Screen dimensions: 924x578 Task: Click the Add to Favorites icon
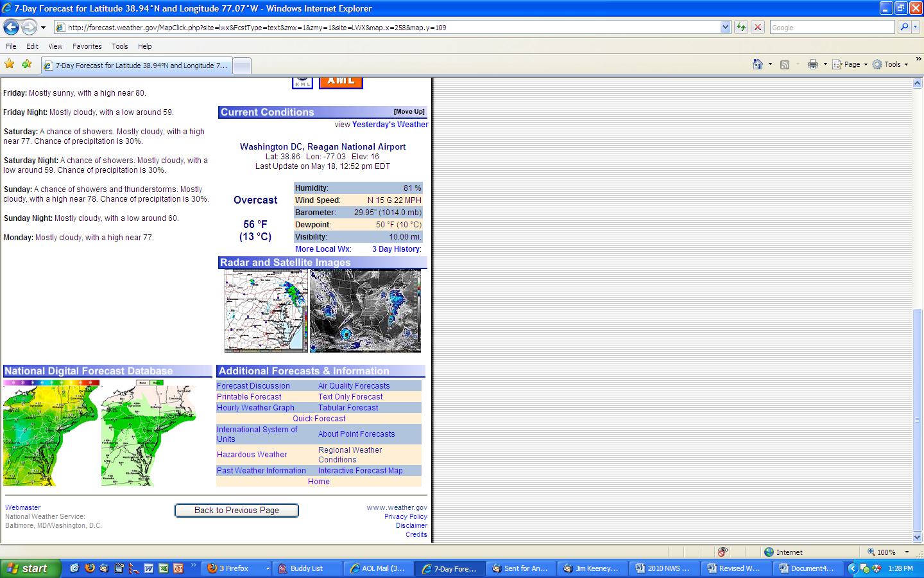pyautogui.click(x=26, y=64)
